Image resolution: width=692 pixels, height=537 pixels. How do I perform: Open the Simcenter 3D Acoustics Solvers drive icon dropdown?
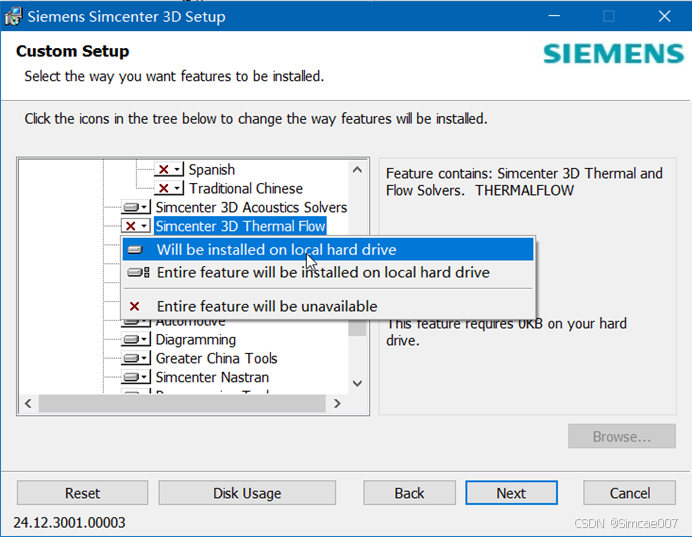pyautogui.click(x=135, y=207)
